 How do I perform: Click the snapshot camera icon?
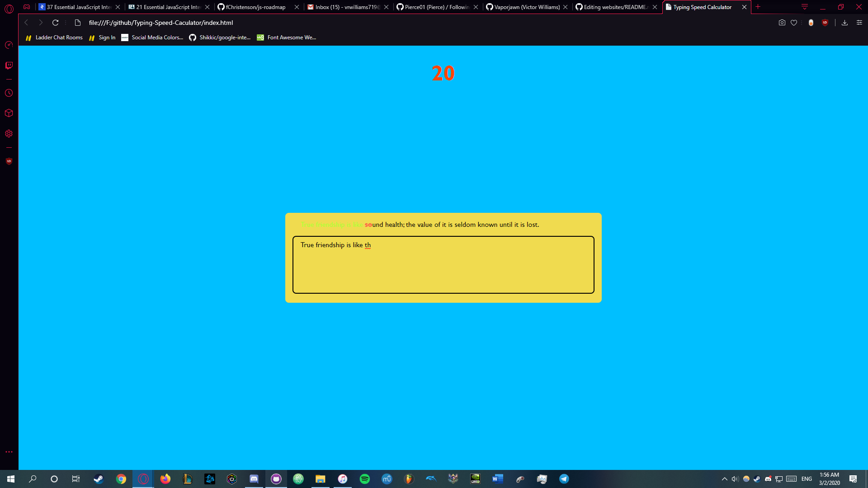click(782, 23)
